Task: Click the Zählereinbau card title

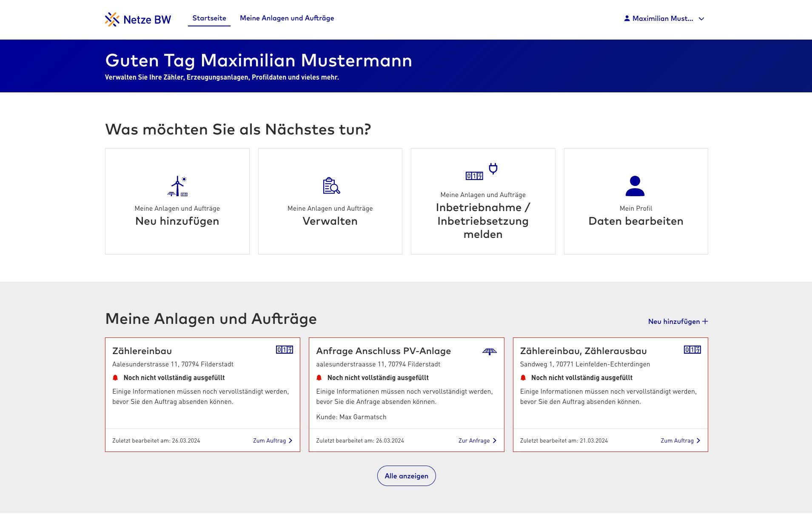Action: point(142,351)
